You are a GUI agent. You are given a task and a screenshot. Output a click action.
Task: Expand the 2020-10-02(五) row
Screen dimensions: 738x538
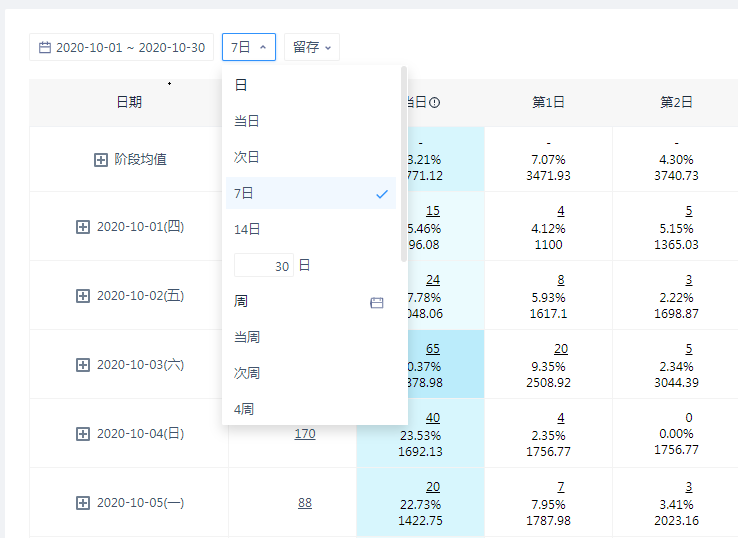tap(83, 296)
